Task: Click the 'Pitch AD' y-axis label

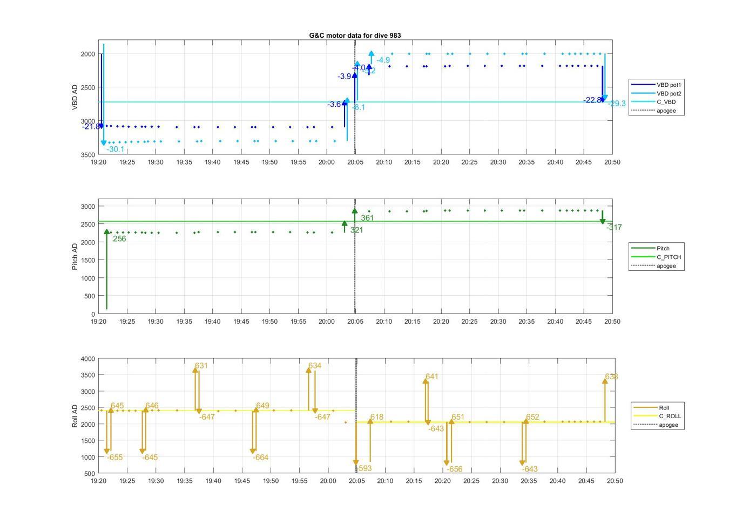Action: pos(75,256)
